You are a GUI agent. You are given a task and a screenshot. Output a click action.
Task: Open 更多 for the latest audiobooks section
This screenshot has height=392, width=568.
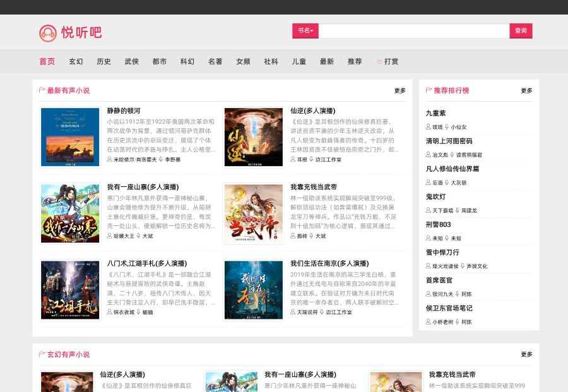[399, 90]
